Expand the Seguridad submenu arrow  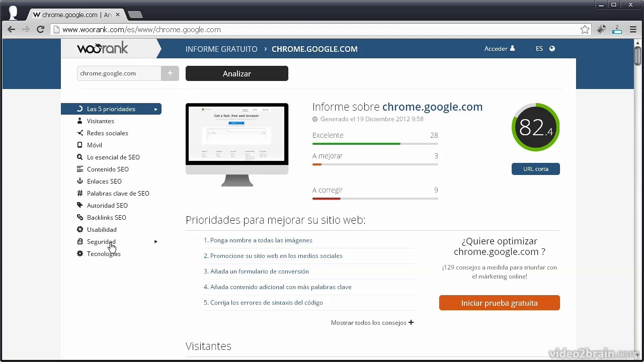tap(156, 242)
